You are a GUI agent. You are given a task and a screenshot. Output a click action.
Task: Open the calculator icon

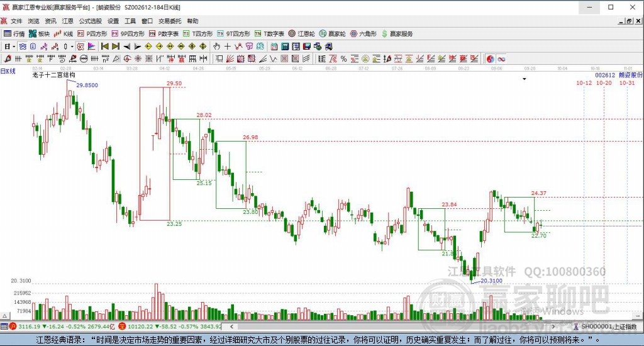285,47
